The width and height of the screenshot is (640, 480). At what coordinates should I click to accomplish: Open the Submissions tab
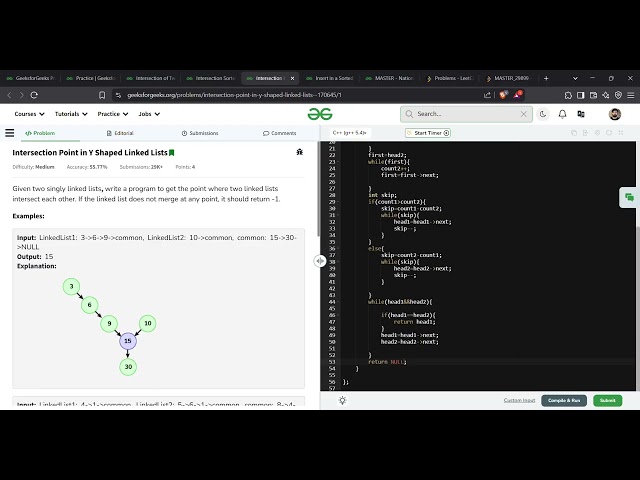[x=200, y=133]
